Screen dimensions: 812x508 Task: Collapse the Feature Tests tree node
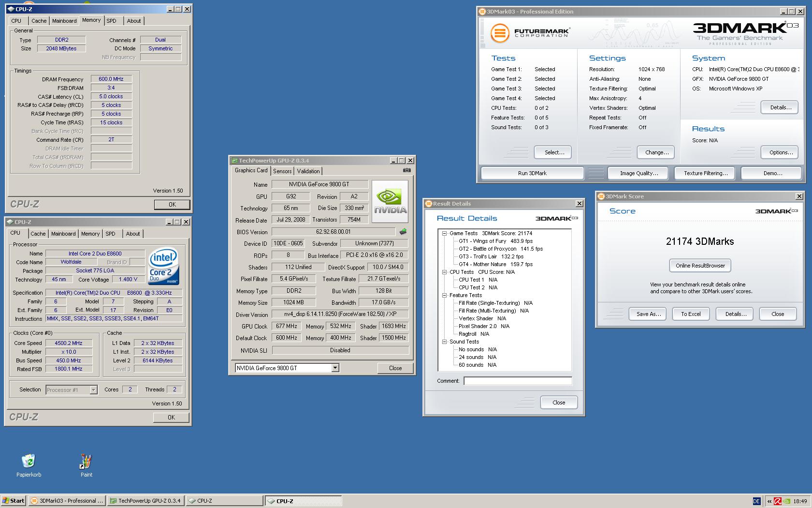point(444,295)
